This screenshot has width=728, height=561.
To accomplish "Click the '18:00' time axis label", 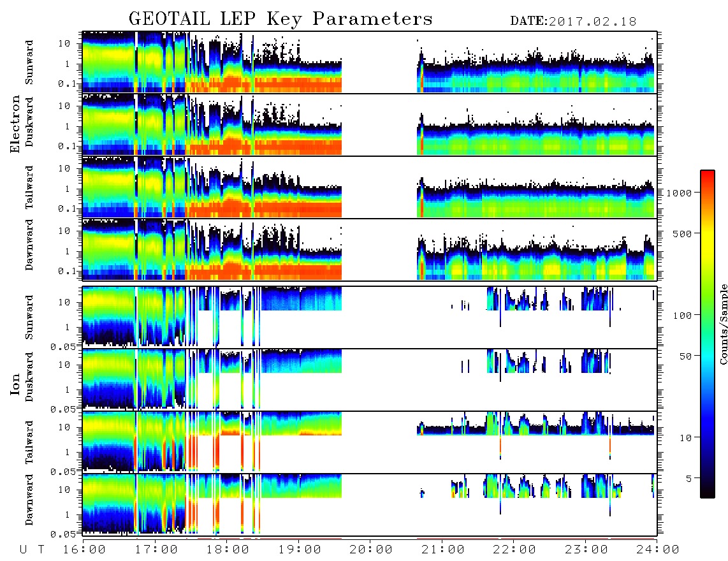I will tap(228, 550).
